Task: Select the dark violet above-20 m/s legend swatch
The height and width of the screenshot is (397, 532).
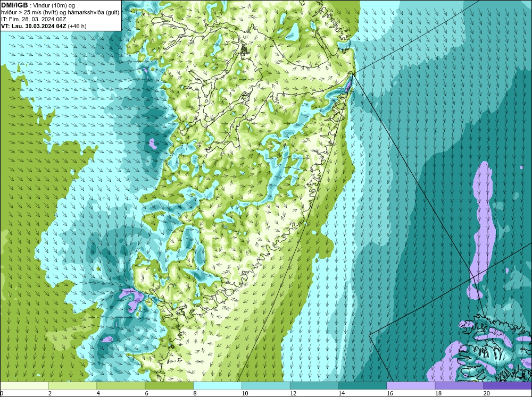Action: (x=508, y=386)
